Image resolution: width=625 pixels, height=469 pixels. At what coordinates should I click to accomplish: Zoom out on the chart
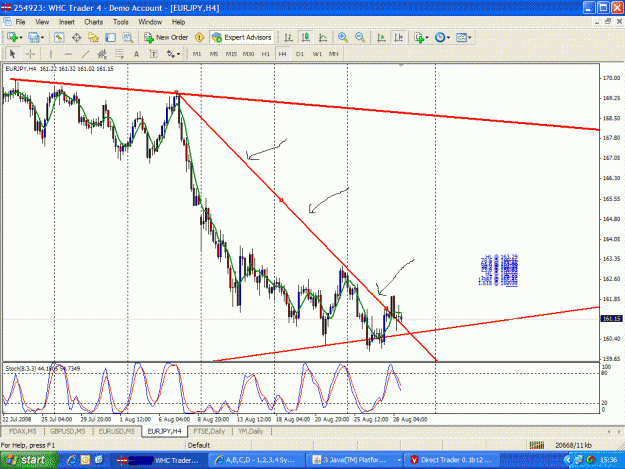[360, 37]
